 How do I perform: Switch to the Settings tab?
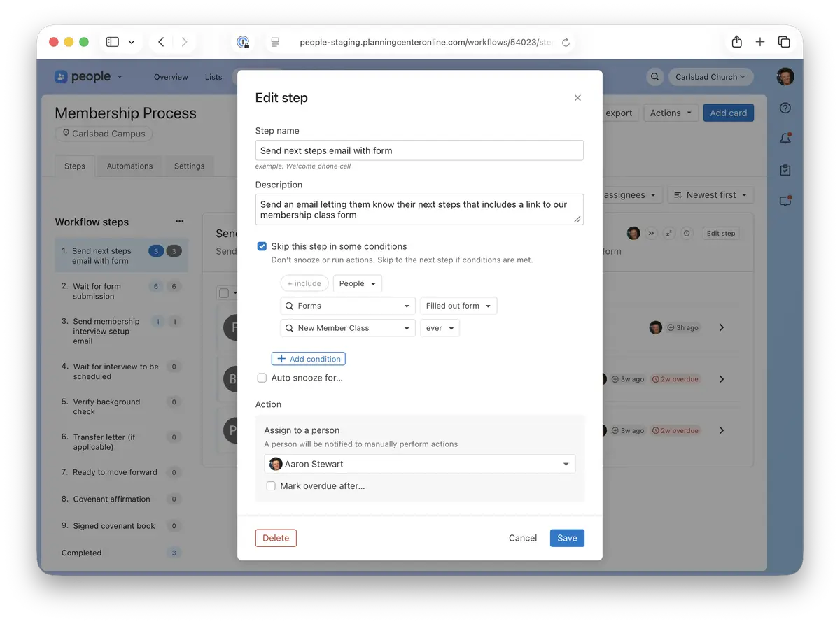click(x=189, y=166)
